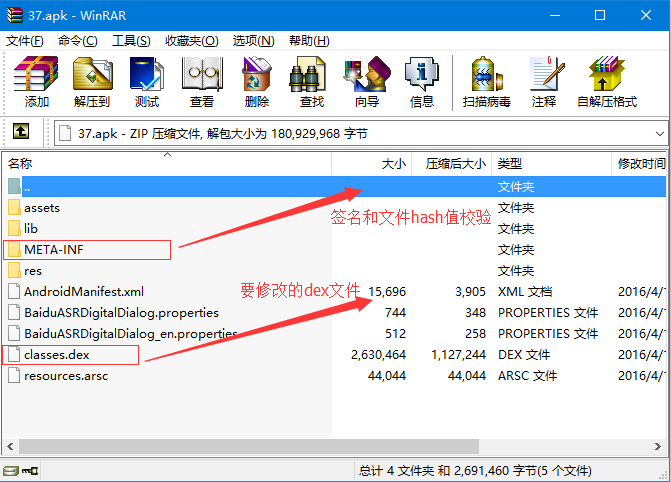Click the resources.arsc file icon
Image resolution: width=671 pixels, height=482 pixels.
pos(14,375)
